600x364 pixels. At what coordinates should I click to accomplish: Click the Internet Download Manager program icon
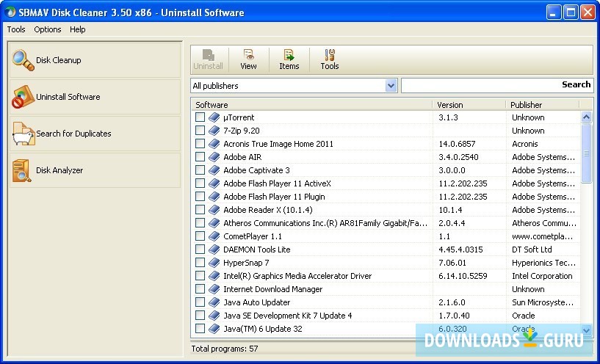(214, 289)
